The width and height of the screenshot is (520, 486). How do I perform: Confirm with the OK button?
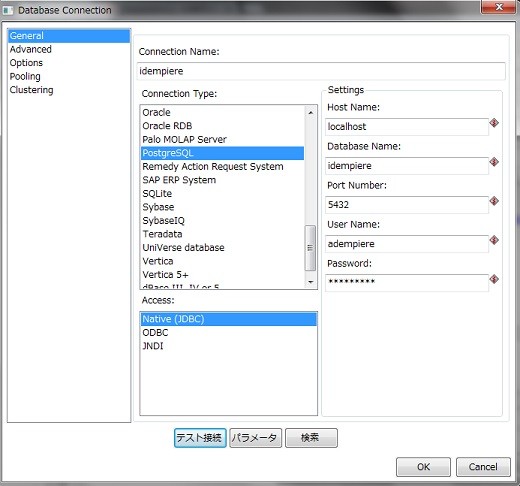click(x=423, y=467)
